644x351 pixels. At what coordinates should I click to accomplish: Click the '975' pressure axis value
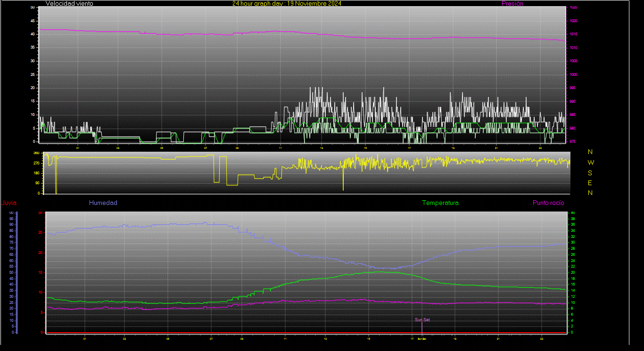coord(572,141)
